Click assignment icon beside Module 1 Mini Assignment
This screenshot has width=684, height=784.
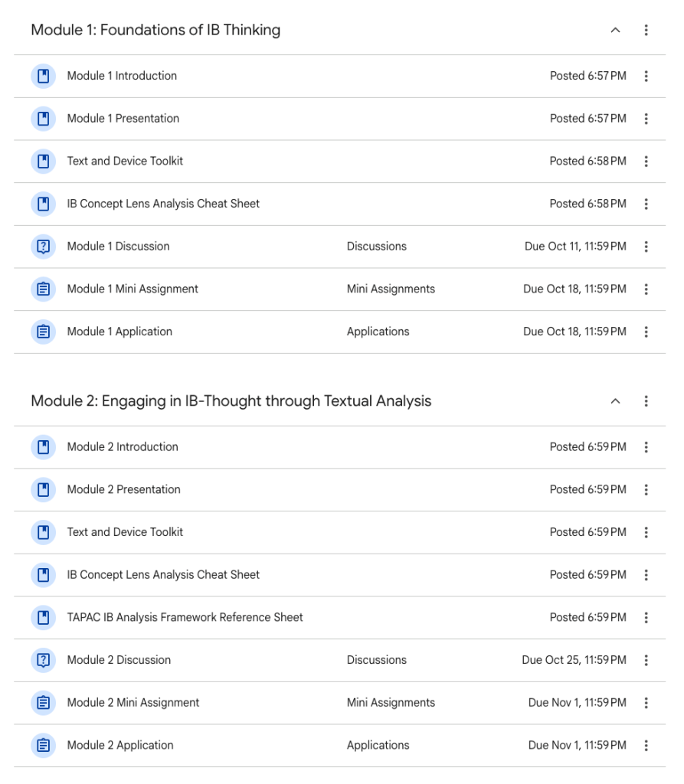(x=44, y=289)
